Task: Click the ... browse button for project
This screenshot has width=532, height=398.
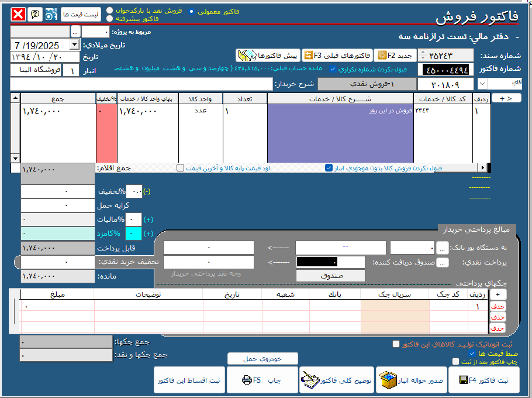Action: click(x=75, y=32)
